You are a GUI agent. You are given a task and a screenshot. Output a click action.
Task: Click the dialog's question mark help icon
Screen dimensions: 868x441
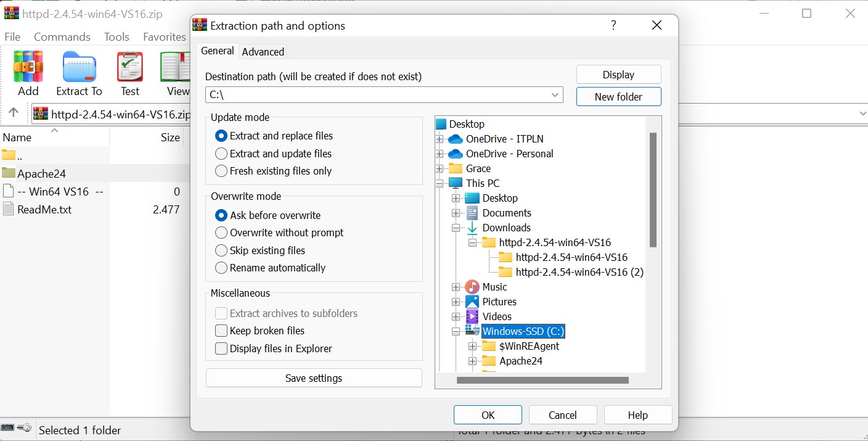(613, 25)
